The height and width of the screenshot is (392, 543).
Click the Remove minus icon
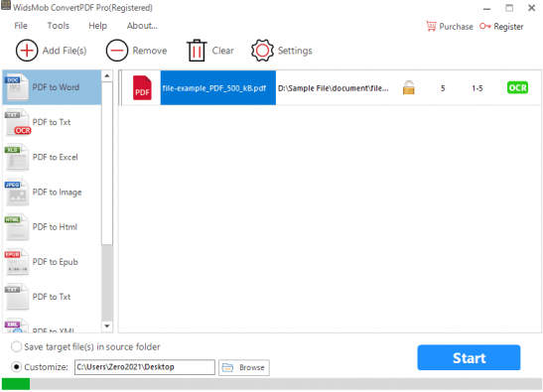(x=117, y=51)
